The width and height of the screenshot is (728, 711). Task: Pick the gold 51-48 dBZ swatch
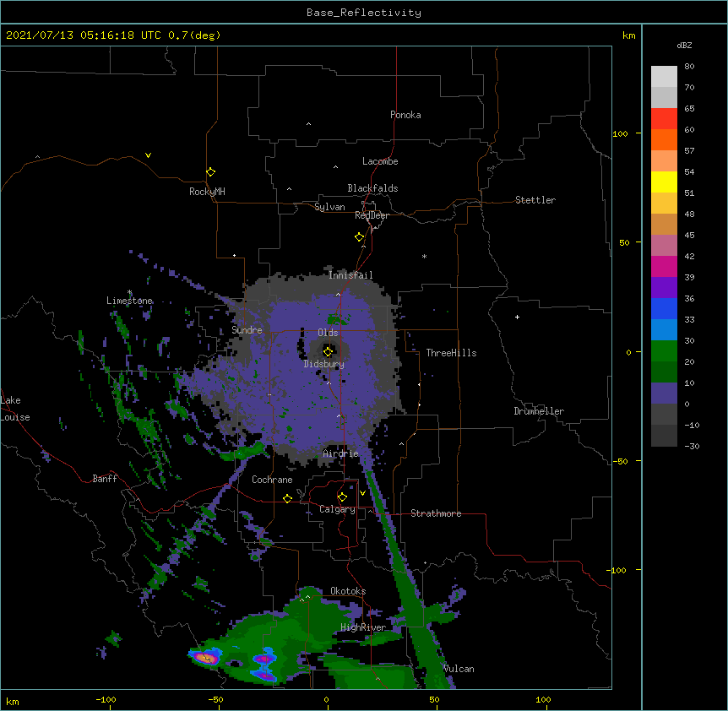[x=664, y=203]
